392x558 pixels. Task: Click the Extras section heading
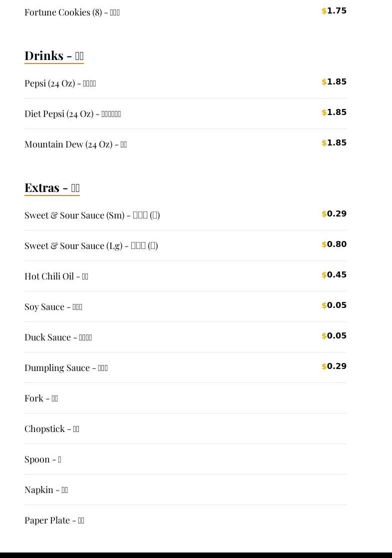coord(52,187)
